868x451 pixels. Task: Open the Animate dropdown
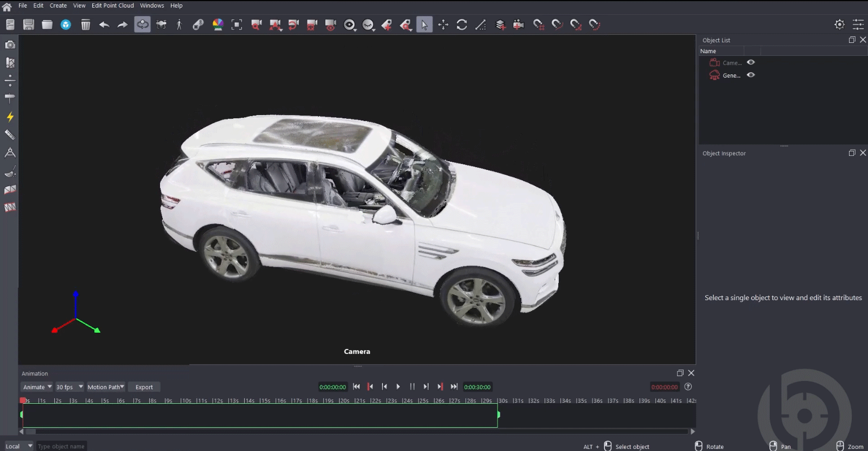tap(37, 387)
